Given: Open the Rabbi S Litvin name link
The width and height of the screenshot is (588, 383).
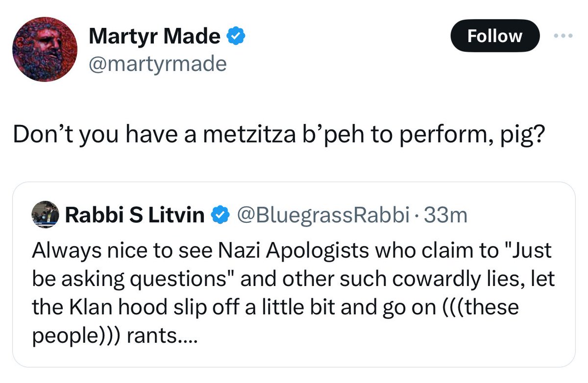Looking at the screenshot, I should 135,215.
